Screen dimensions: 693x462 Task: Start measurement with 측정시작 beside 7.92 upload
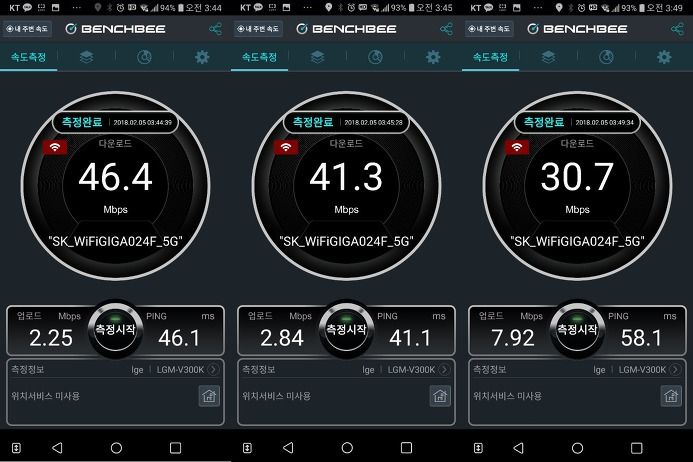pos(577,329)
